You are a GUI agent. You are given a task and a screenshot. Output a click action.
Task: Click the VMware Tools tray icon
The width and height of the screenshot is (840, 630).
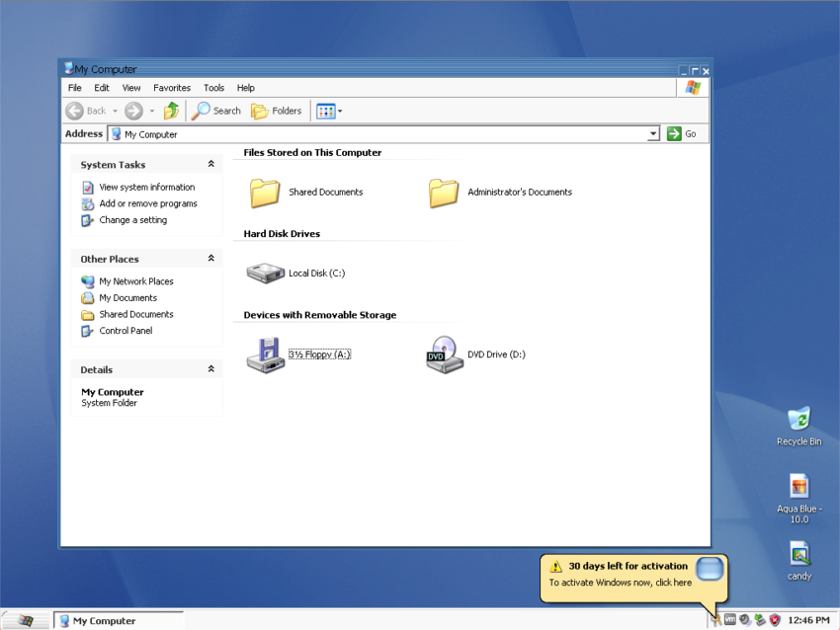(x=729, y=620)
